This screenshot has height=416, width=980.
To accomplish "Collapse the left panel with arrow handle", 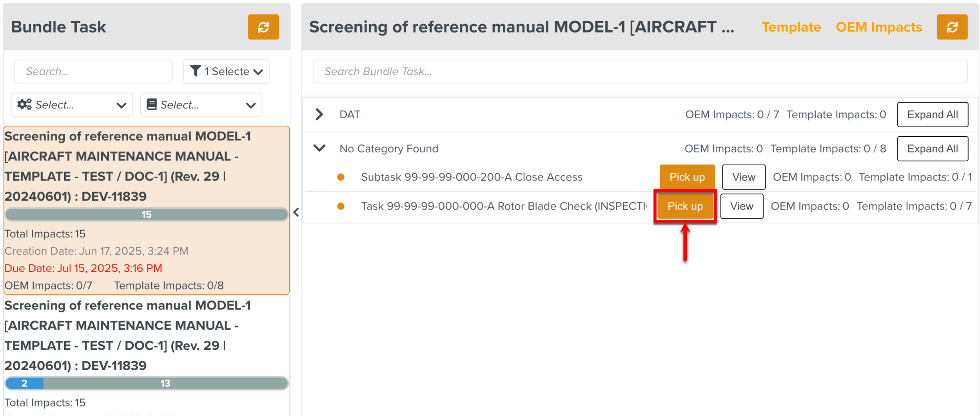I will 296,212.
